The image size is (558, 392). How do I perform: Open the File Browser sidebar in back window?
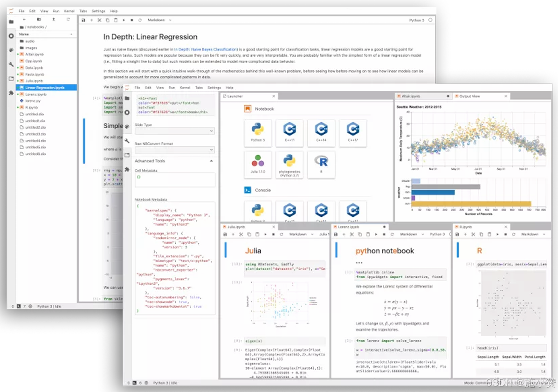11,22
